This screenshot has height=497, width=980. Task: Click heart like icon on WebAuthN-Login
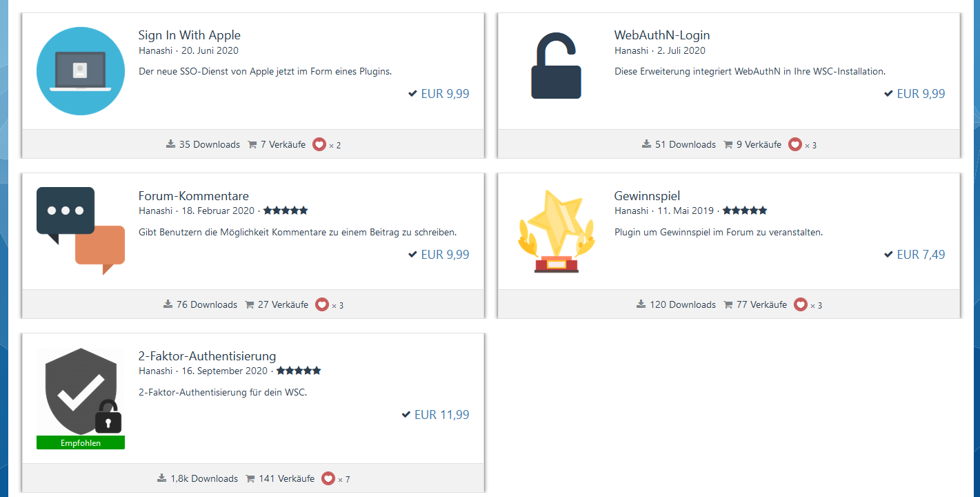[794, 145]
